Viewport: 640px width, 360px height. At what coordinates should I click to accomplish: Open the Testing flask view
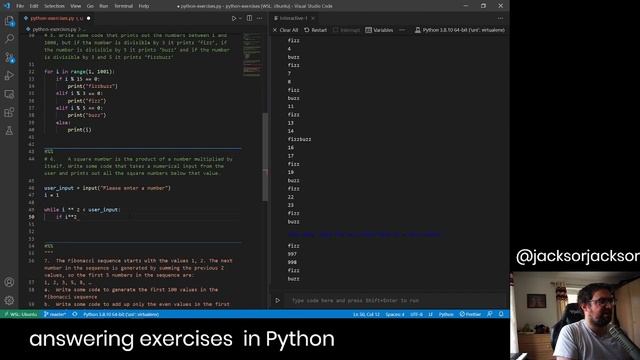[9, 131]
